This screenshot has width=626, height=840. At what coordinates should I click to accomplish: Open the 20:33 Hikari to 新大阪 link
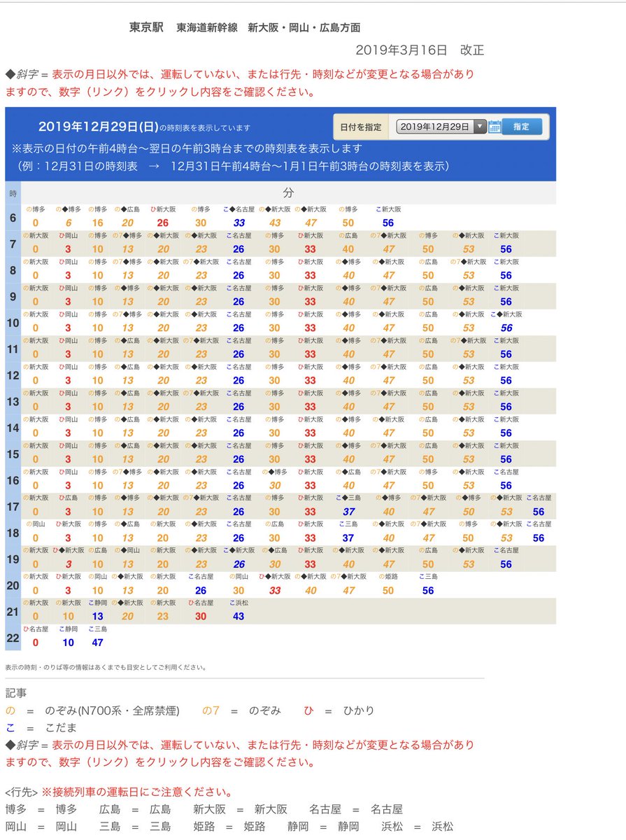tap(275, 591)
